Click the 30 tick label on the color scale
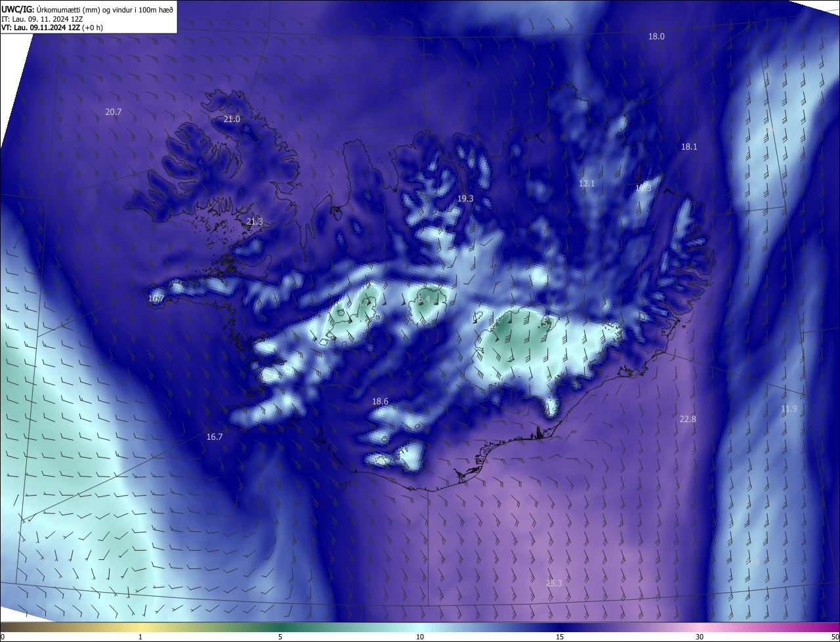Viewport: 840px width, 642px height. 700,637
